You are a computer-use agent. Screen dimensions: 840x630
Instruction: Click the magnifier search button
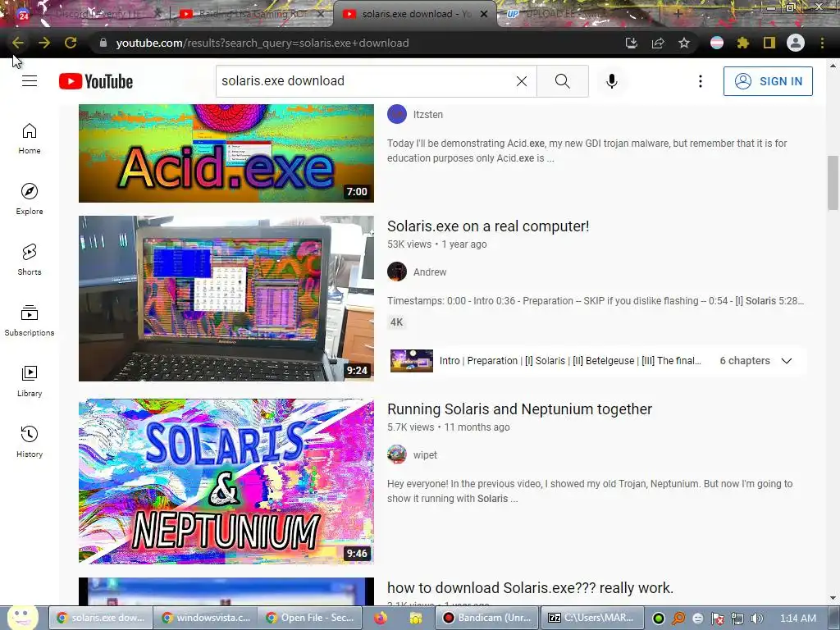click(563, 81)
